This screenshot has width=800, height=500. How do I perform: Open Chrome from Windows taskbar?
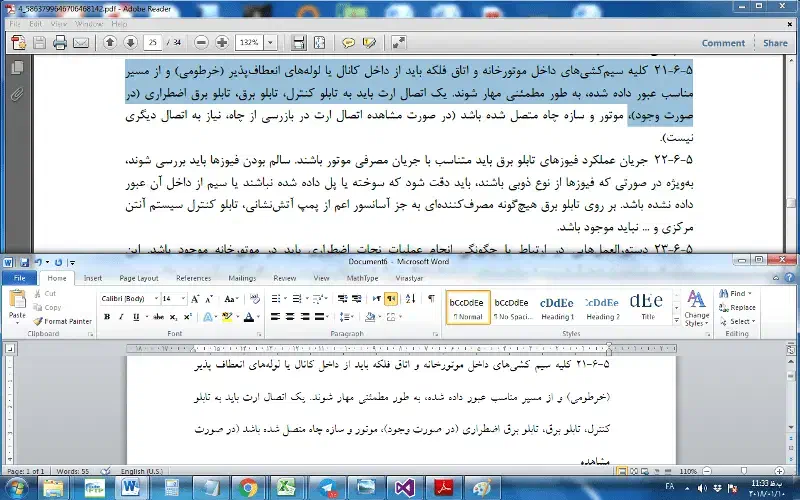coord(248,488)
